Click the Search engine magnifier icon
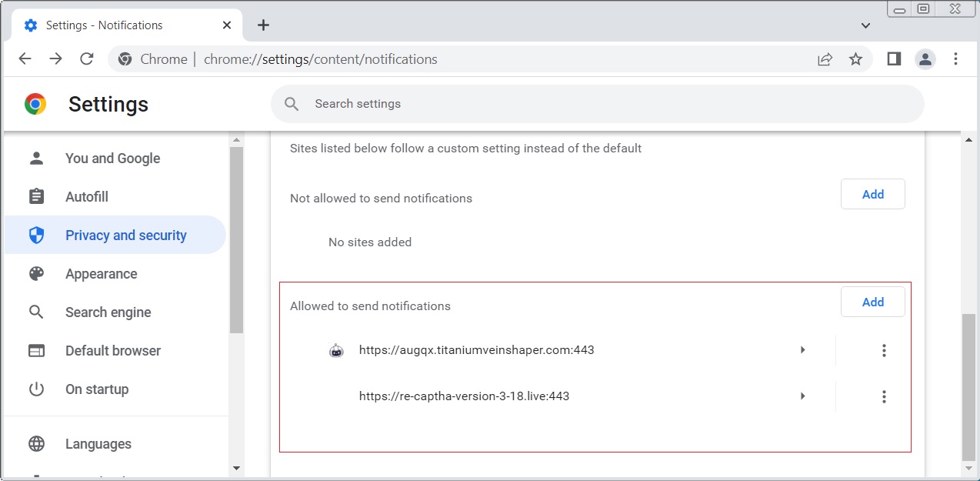This screenshot has width=980, height=481. 36,312
